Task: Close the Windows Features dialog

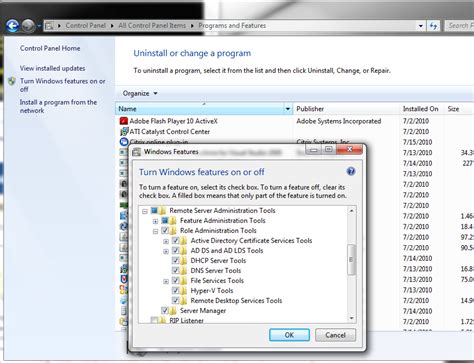Action: (349, 149)
